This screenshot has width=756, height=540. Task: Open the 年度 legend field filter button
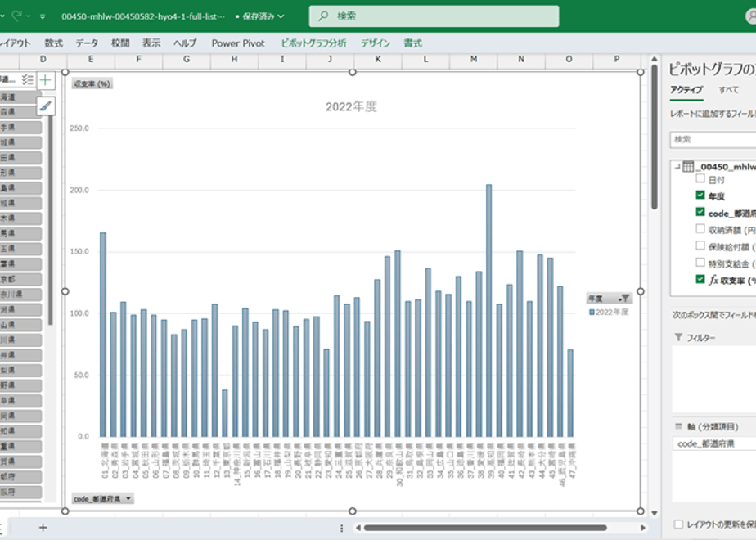(x=609, y=299)
